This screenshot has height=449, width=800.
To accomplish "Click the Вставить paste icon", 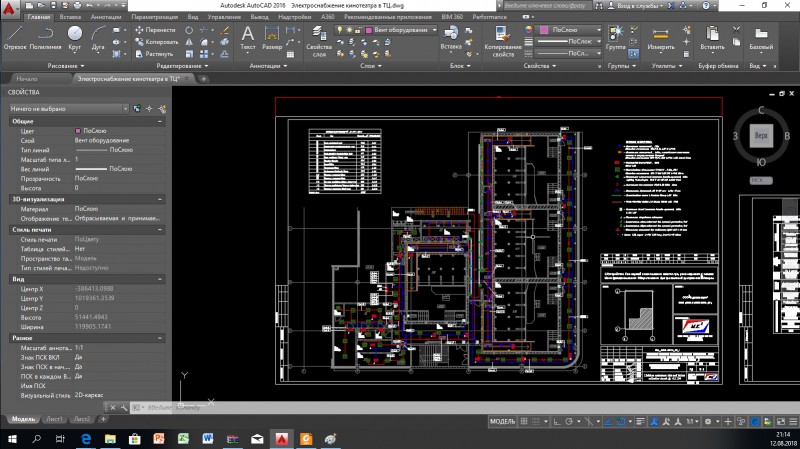I will click(712, 38).
